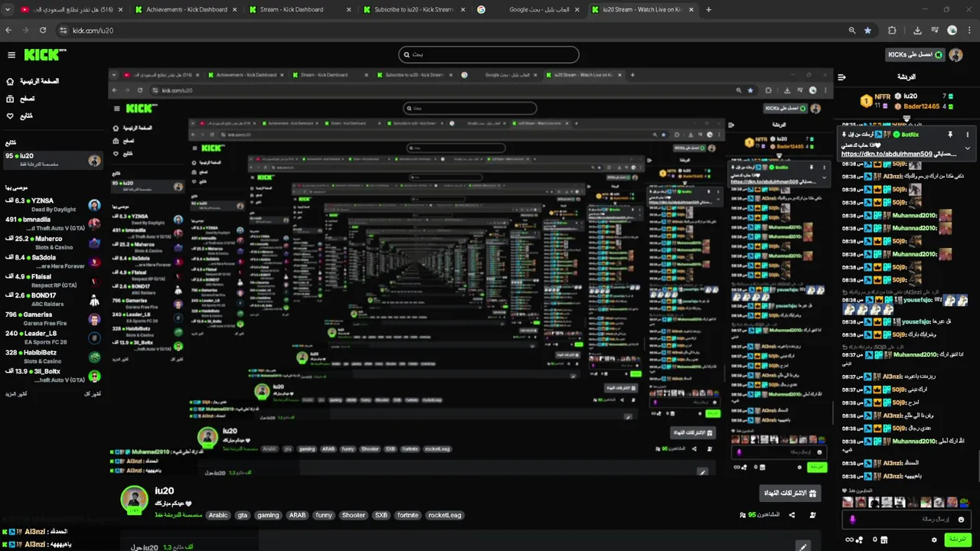Open Maherco recommended channel
The image size is (980, 551).
pyautogui.click(x=53, y=243)
